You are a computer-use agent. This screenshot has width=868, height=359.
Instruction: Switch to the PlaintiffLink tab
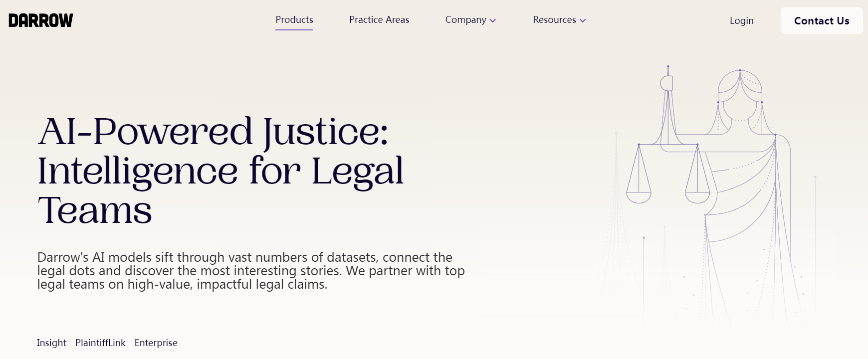(x=100, y=343)
